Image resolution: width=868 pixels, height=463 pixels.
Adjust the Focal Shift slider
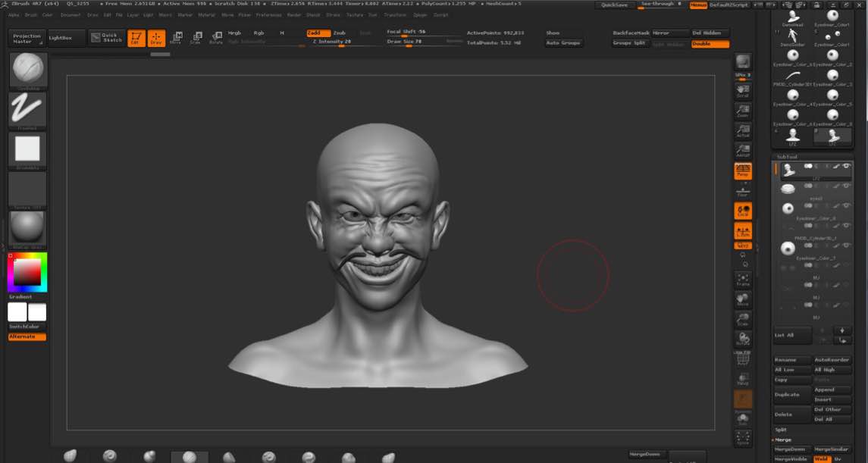424,33
